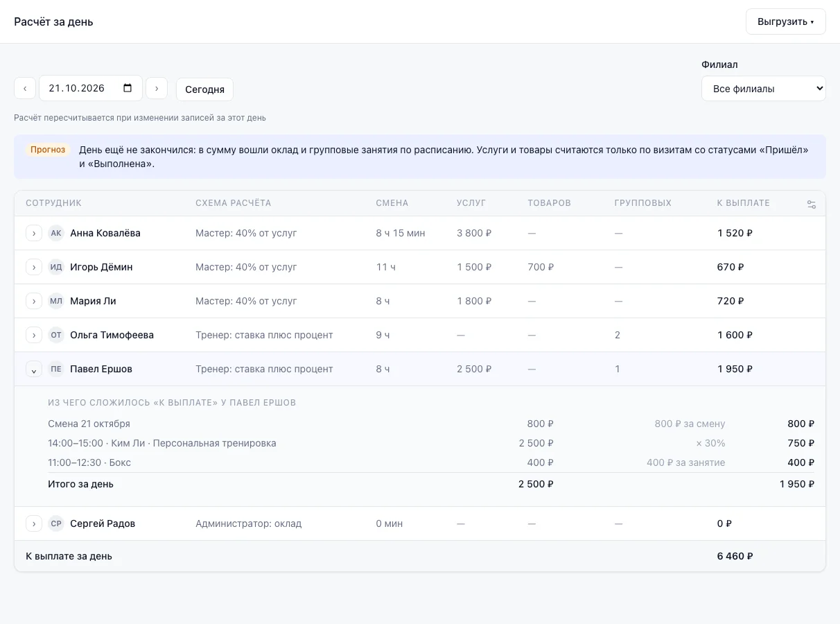This screenshot has width=840, height=624.
Task: Click the К выплате column header
Action: (743, 203)
